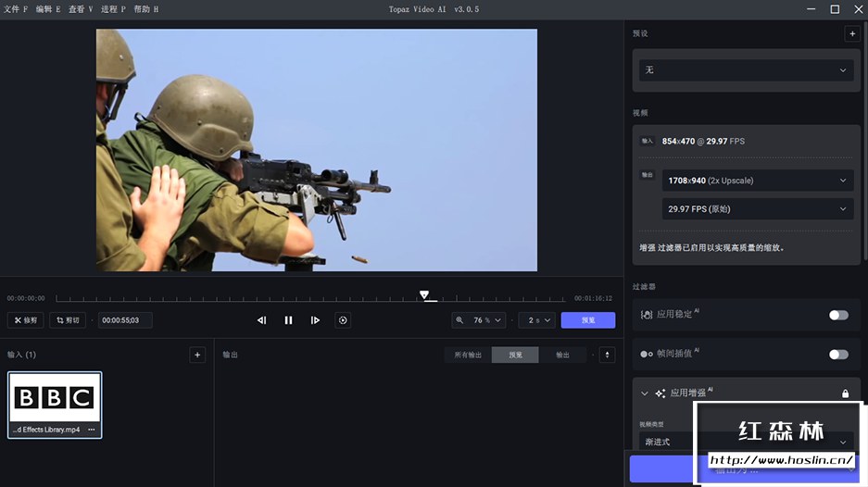The height and width of the screenshot is (487, 868).
Task: Open the 29.97 FPS frame rate dropdown
Action: click(x=757, y=209)
